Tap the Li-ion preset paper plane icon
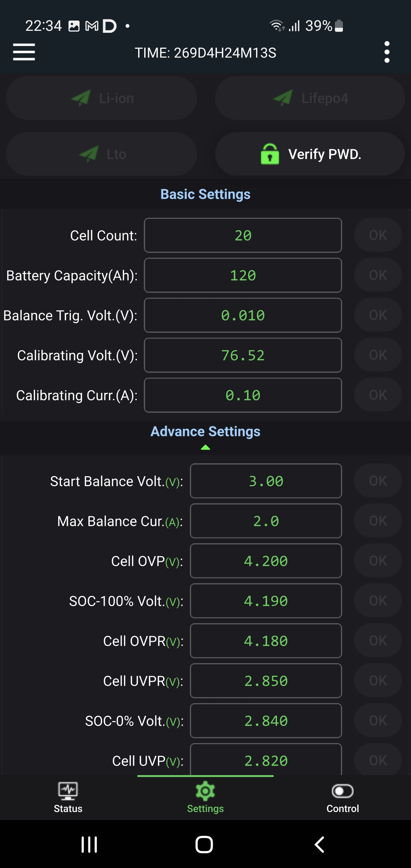The width and height of the screenshot is (411, 868). point(81,98)
